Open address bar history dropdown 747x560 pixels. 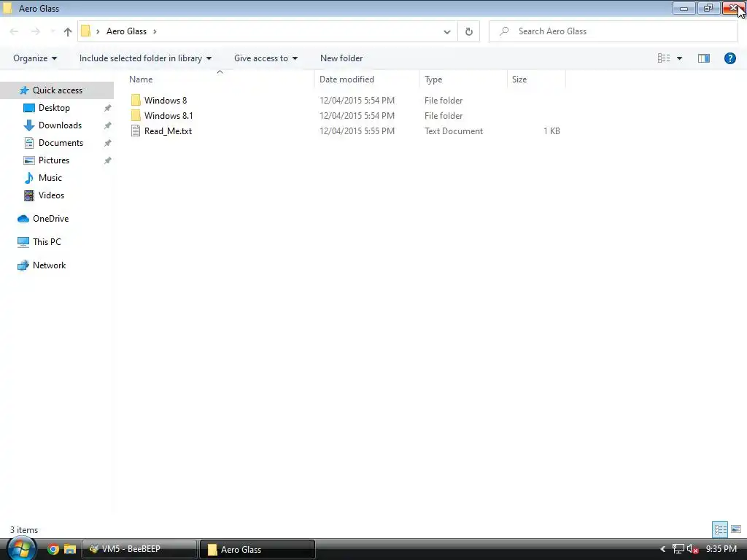[447, 32]
